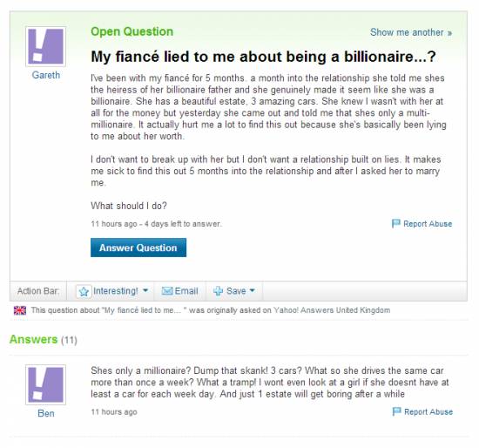Click Ben's purple avatar icon

pyautogui.click(x=45, y=384)
